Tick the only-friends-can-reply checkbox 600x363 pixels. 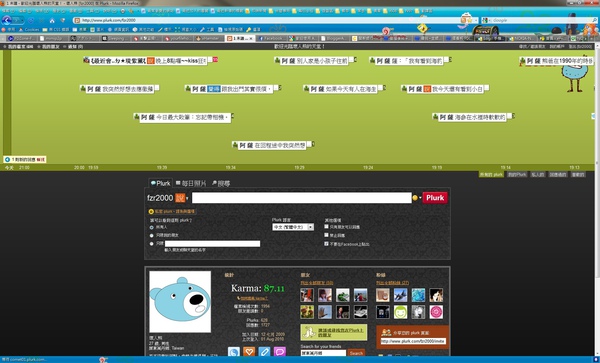[326, 227]
